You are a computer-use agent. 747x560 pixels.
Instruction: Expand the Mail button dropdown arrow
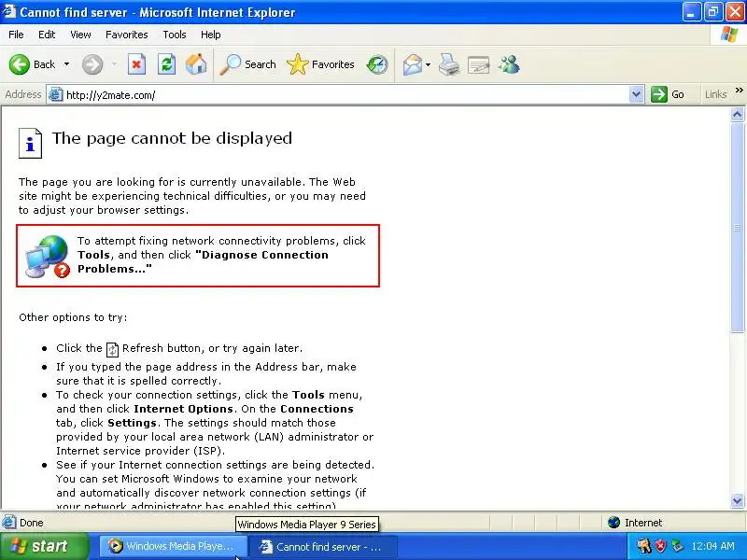pos(428,64)
